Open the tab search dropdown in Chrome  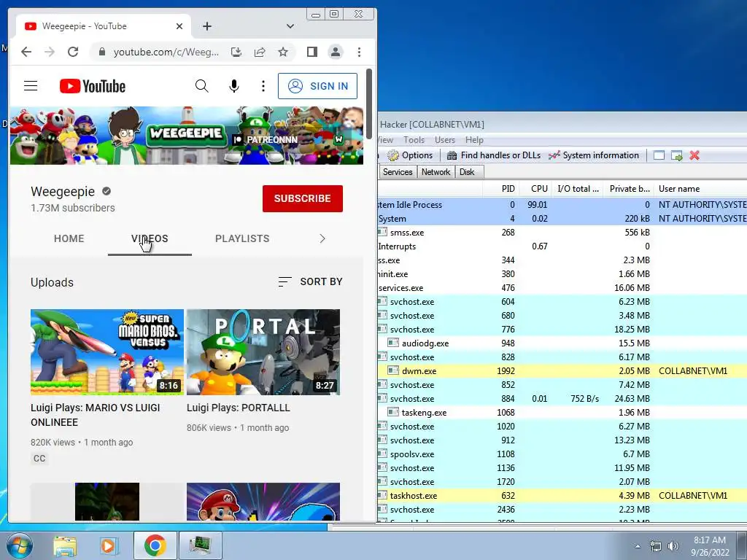(x=290, y=26)
